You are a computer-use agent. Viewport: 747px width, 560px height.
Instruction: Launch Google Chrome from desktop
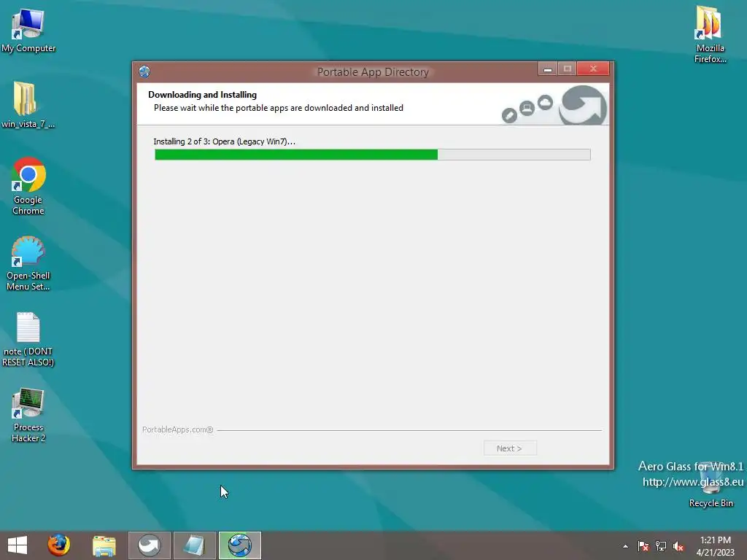pyautogui.click(x=28, y=186)
